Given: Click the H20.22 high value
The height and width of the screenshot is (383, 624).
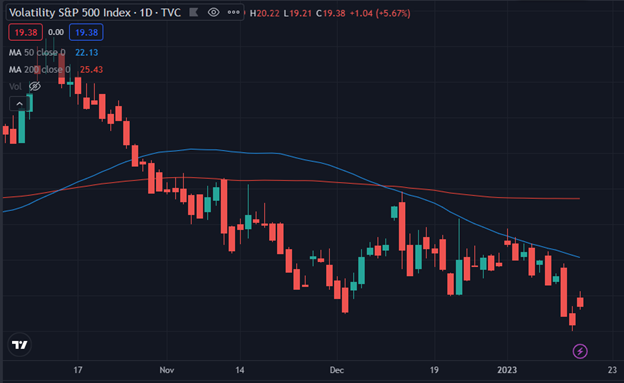Looking at the screenshot, I should tap(265, 13).
